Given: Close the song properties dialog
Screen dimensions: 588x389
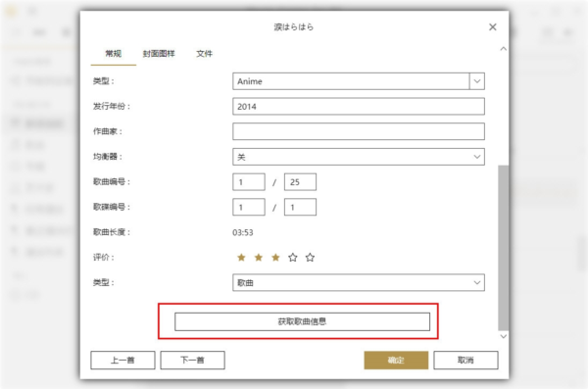Looking at the screenshot, I should tap(492, 27).
